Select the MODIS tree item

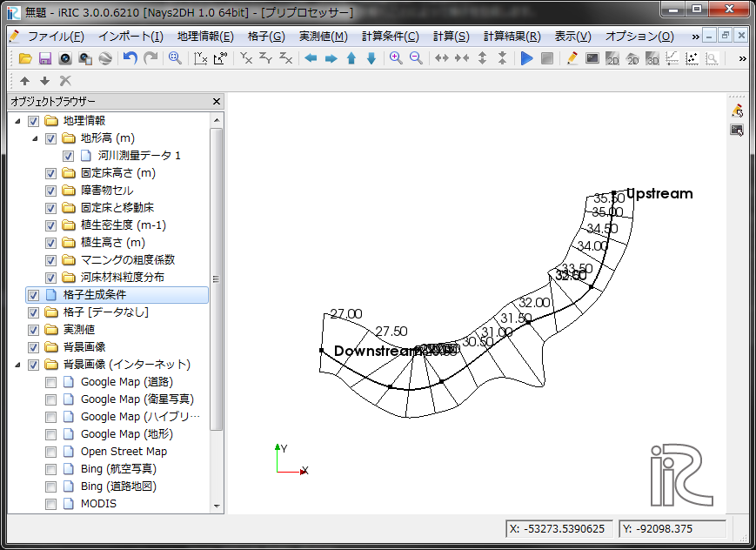[x=98, y=504]
